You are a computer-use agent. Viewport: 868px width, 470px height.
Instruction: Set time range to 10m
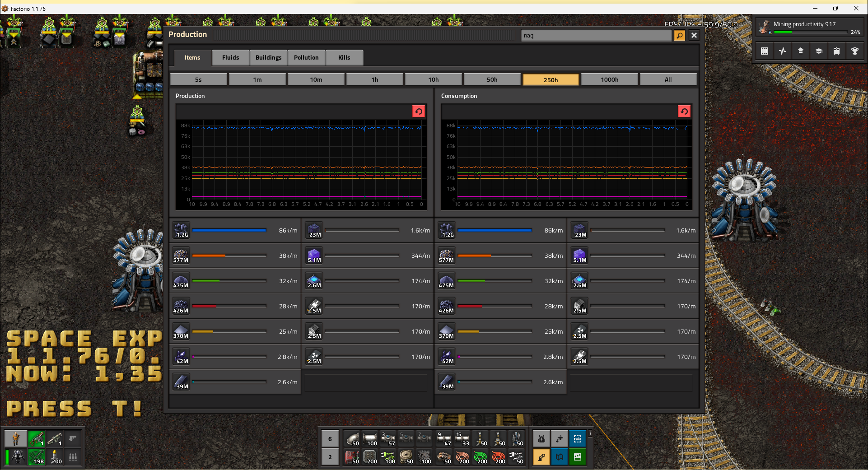pyautogui.click(x=316, y=79)
